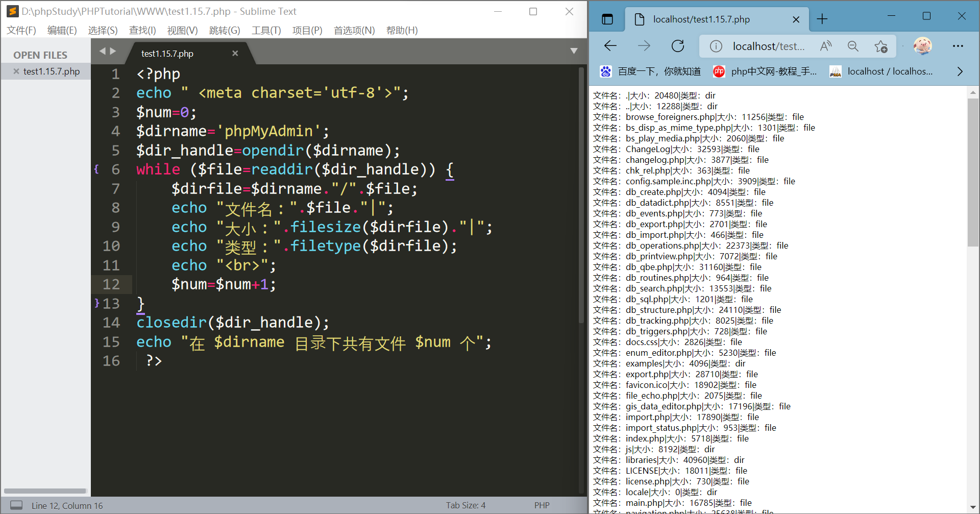Click the fold end marker at line 13
This screenshot has height=514, width=980.
96,303
